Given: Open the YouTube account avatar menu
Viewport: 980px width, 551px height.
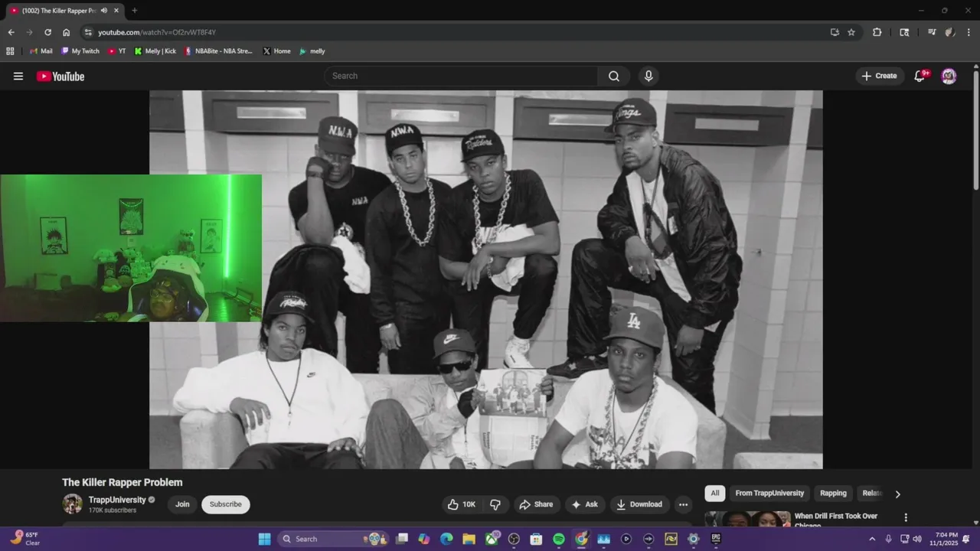Looking at the screenshot, I should point(949,76).
